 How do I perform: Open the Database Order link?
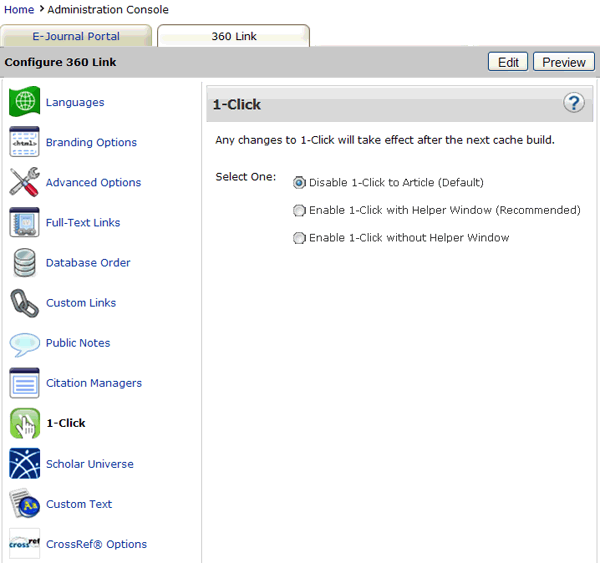click(88, 263)
